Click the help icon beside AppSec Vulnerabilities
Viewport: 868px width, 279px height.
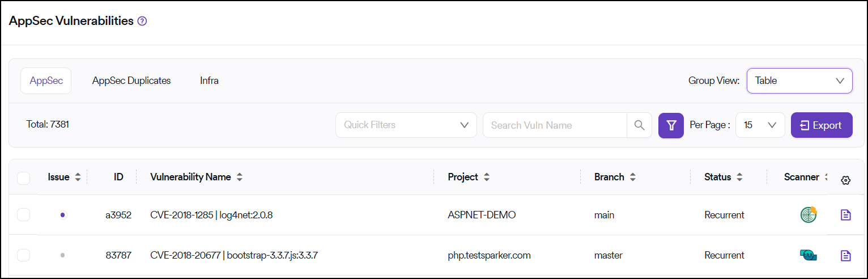(x=142, y=22)
